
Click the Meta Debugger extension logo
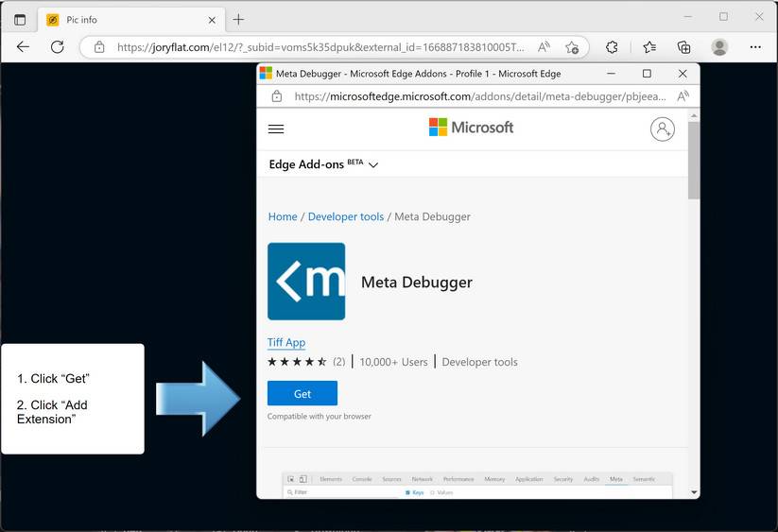coord(306,282)
